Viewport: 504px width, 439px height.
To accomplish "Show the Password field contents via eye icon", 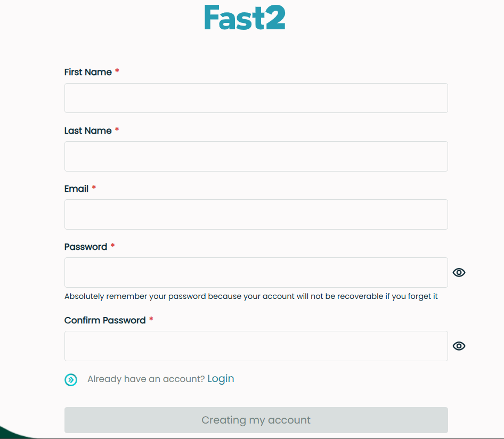I will pyautogui.click(x=459, y=272).
